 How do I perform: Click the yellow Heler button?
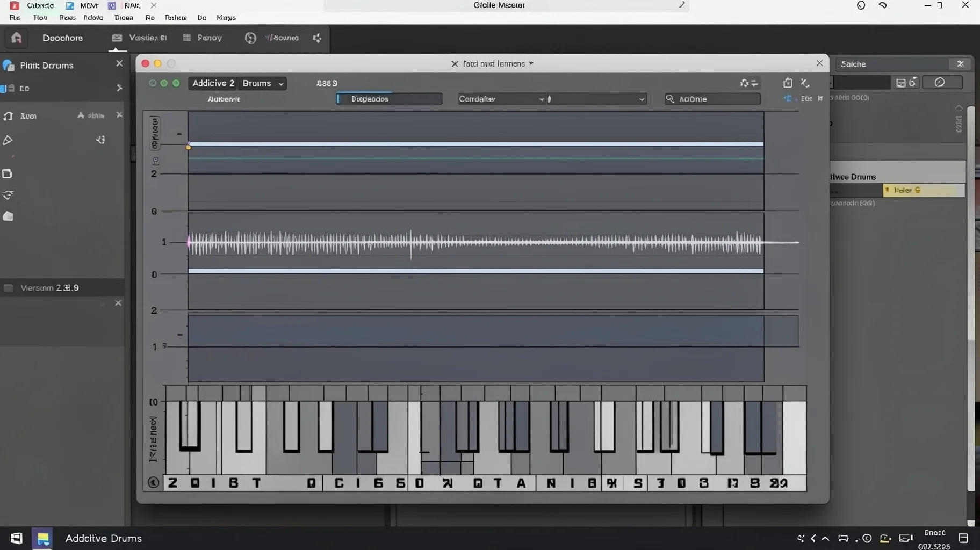[924, 190]
